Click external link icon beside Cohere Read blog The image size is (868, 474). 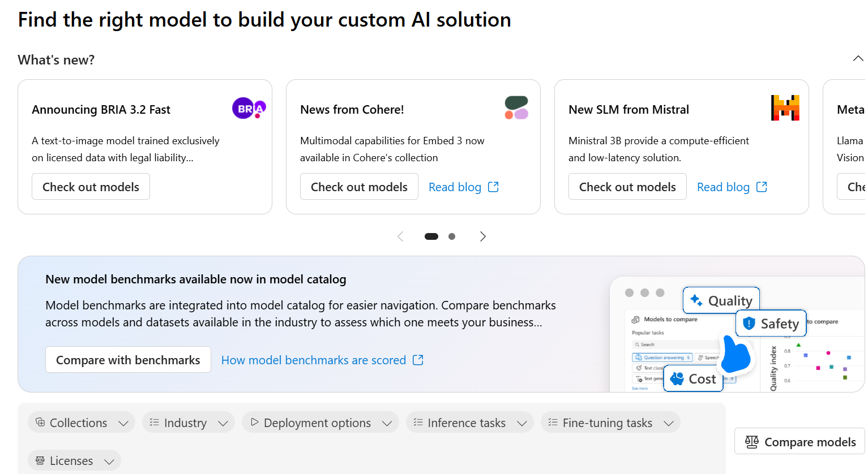point(493,187)
